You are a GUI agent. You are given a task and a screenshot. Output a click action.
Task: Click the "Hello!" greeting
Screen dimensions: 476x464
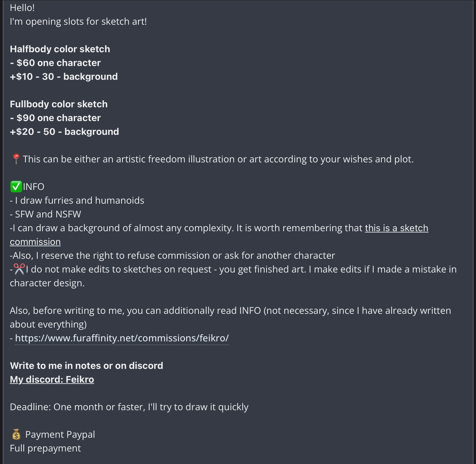pos(22,8)
